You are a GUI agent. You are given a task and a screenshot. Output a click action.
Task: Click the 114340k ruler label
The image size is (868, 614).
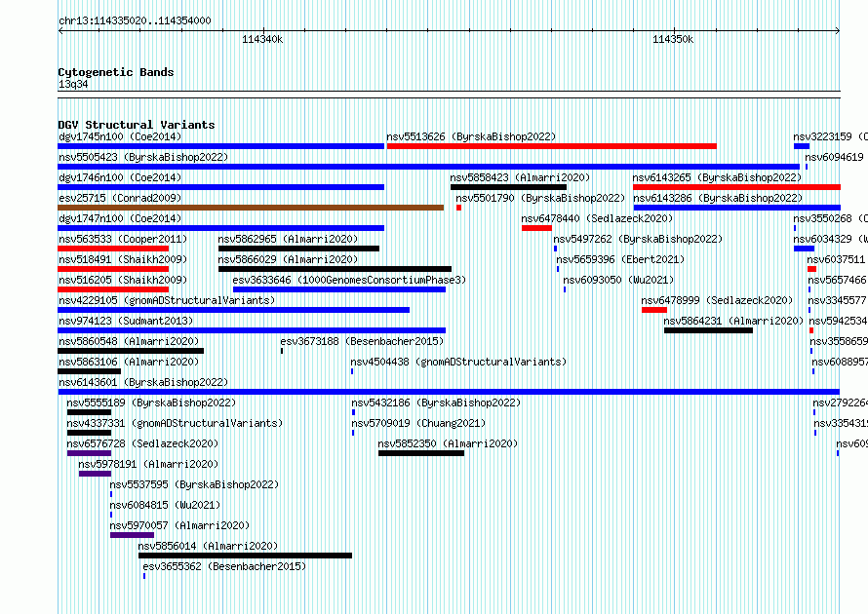tap(262, 39)
